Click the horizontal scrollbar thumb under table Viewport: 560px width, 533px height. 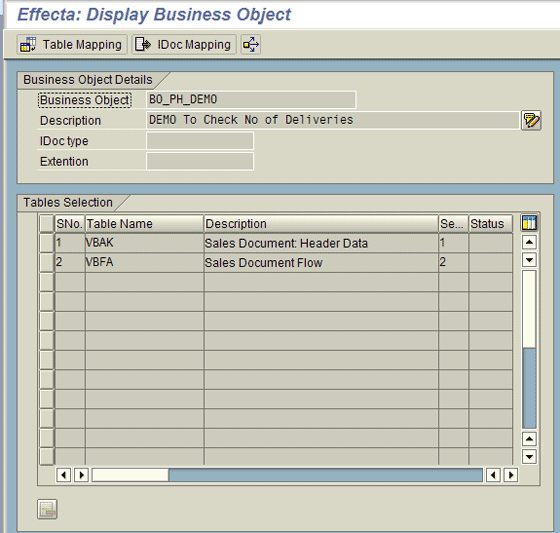coord(130,475)
